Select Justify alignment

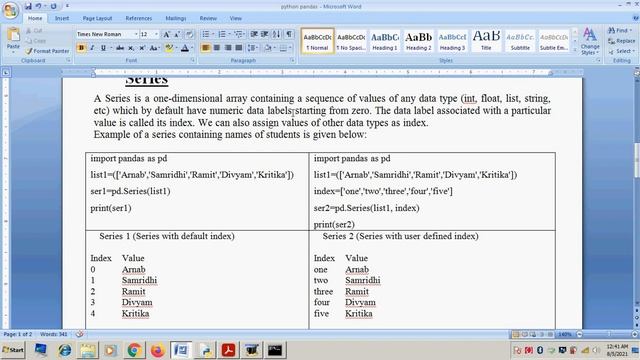pos(239,48)
